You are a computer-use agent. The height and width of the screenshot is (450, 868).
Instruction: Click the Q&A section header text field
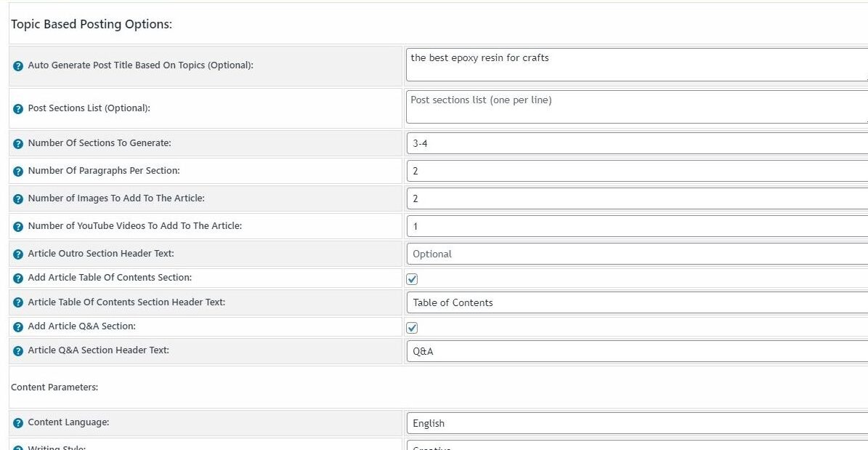click(636, 351)
